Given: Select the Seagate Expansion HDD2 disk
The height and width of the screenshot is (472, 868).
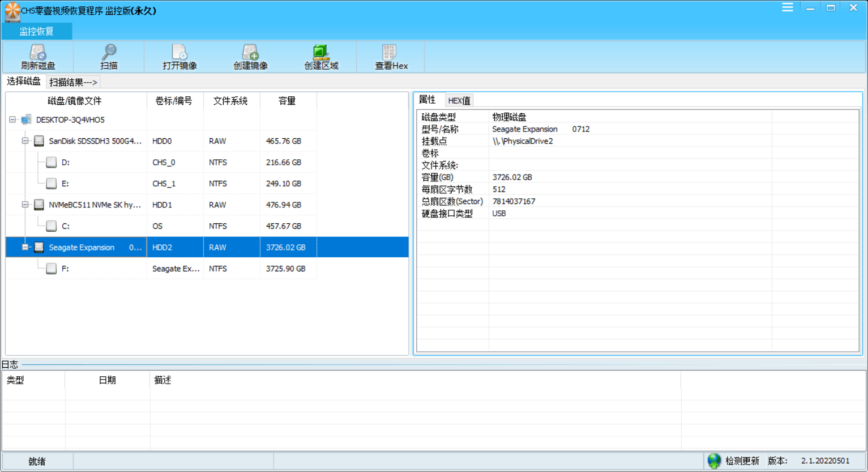Looking at the screenshot, I should click(x=82, y=247).
